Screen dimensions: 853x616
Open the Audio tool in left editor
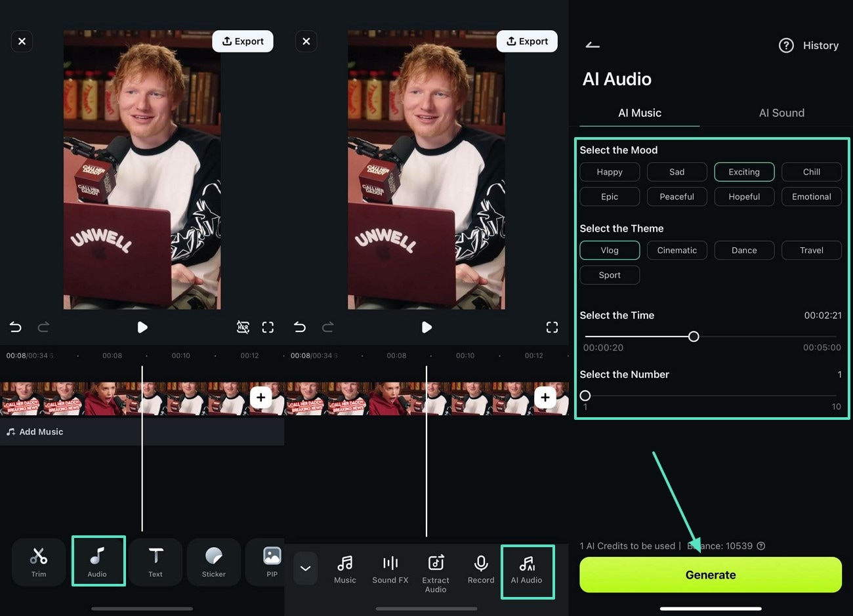pyautogui.click(x=98, y=562)
